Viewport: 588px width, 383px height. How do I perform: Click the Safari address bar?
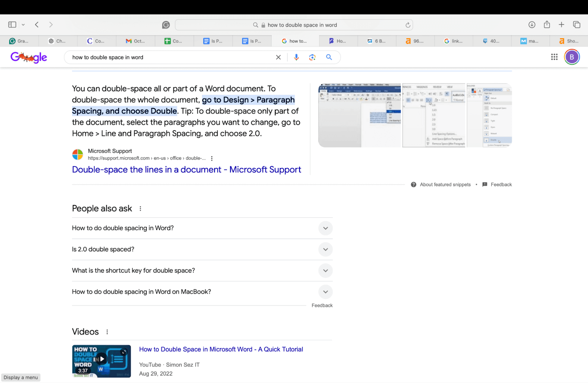point(294,25)
